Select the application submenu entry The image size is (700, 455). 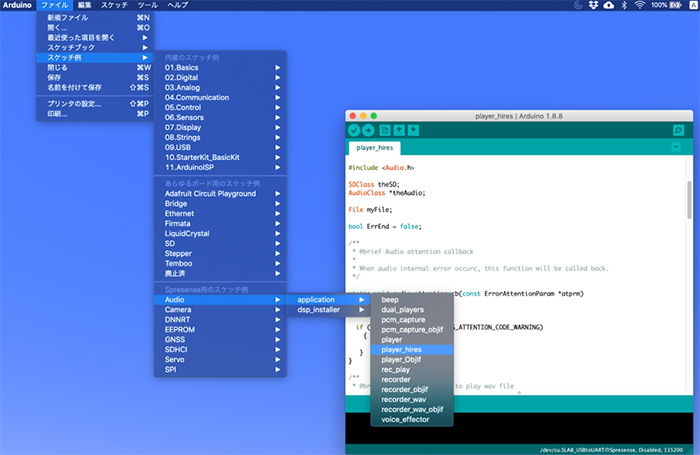point(328,300)
